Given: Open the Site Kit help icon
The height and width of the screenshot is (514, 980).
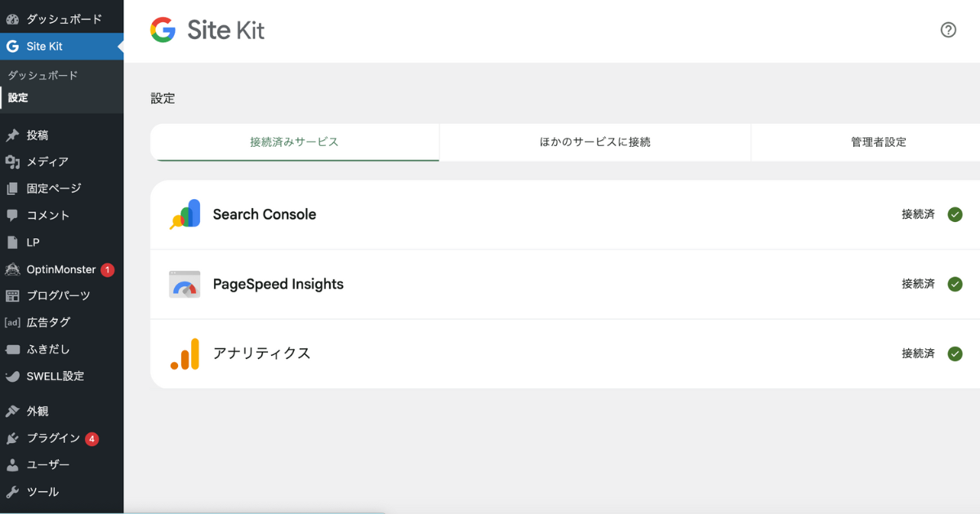Looking at the screenshot, I should pos(948,30).
